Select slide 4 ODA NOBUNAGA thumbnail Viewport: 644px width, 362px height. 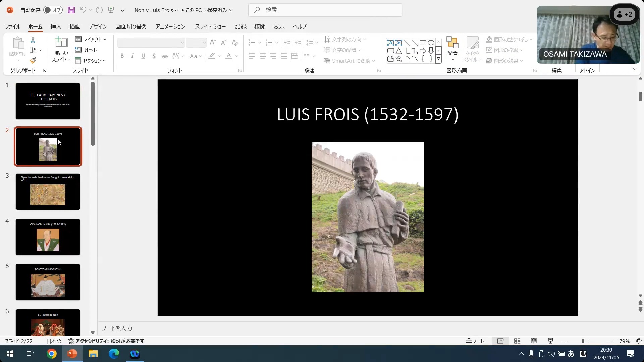point(48,237)
